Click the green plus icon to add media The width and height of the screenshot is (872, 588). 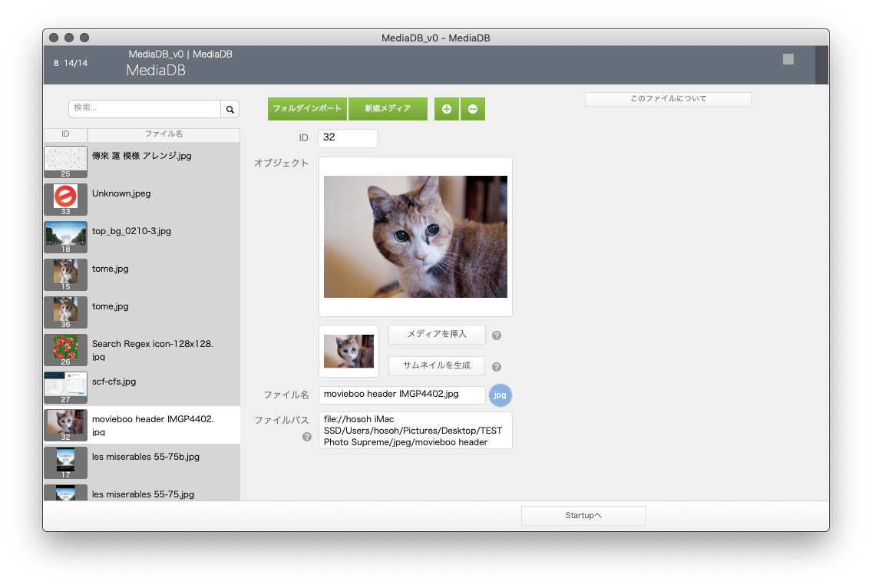click(x=446, y=109)
